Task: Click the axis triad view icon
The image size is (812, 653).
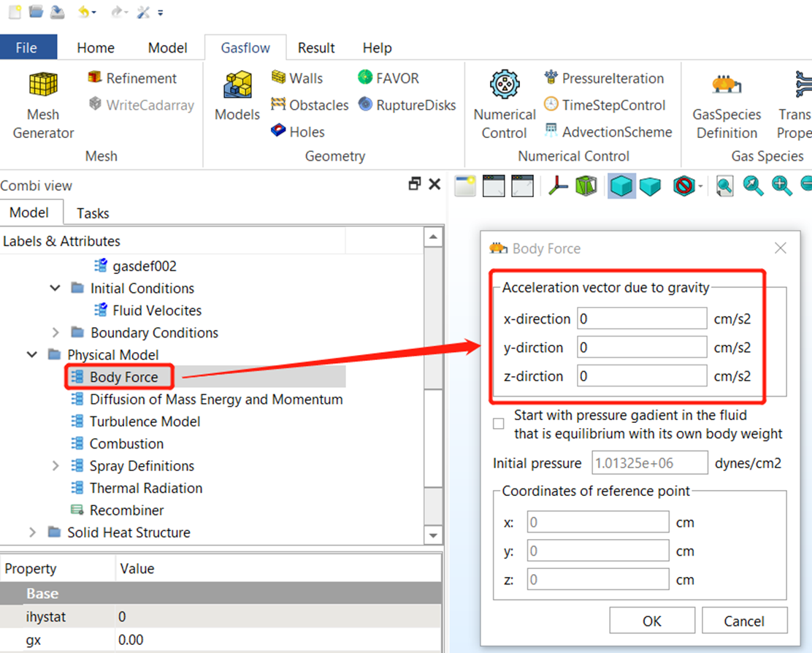Action: coord(558,186)
